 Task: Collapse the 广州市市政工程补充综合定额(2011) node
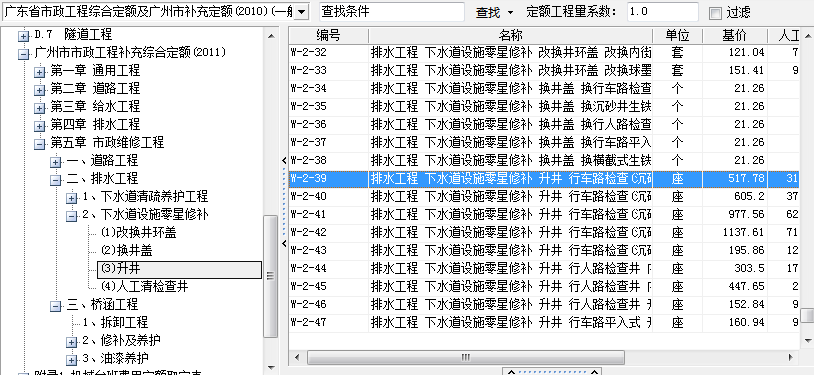23,53
